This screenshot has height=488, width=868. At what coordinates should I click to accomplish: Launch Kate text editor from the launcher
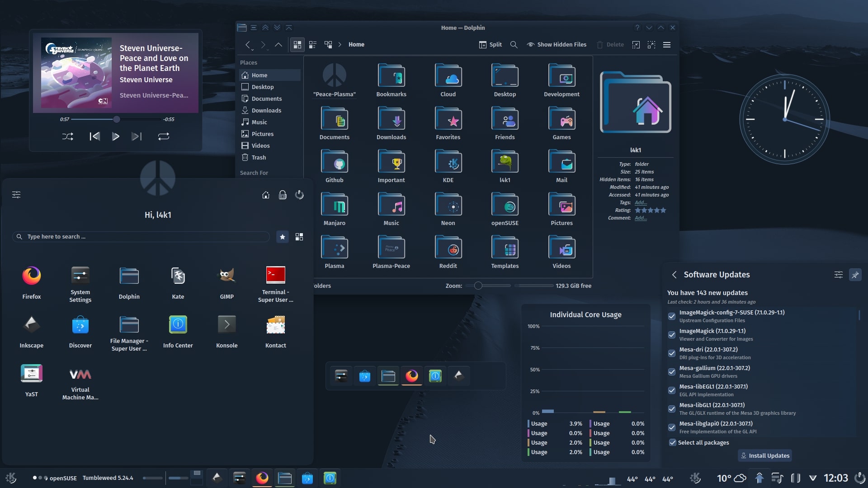178,282
